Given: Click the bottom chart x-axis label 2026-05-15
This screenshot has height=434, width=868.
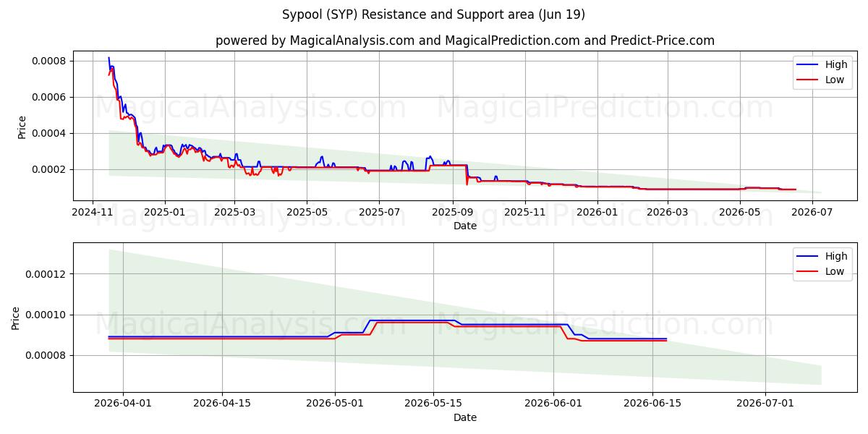Looking at the screenshot, I should coord(434,404).
